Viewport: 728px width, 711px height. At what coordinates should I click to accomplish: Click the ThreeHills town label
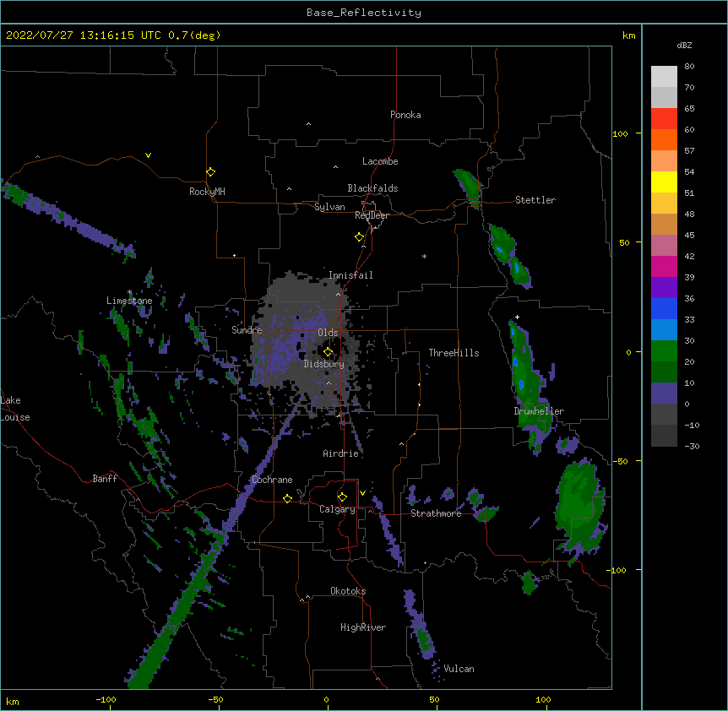[x=454, y=353]
